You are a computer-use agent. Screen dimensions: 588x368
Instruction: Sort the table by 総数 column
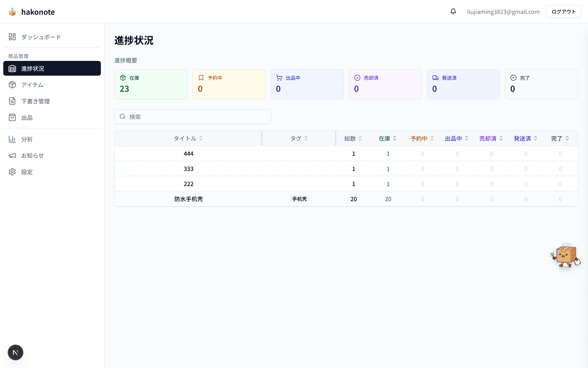click(x=352, y=138)
